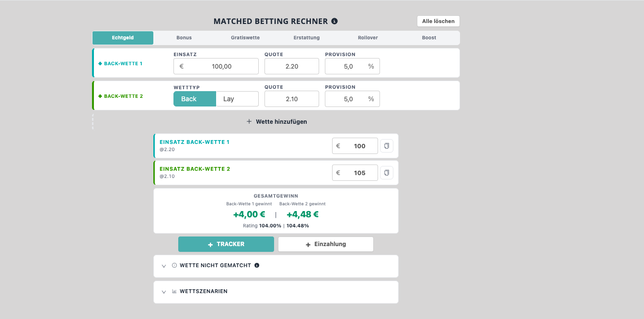Click the plus icon on the Einzahlung button

point(308,245)
